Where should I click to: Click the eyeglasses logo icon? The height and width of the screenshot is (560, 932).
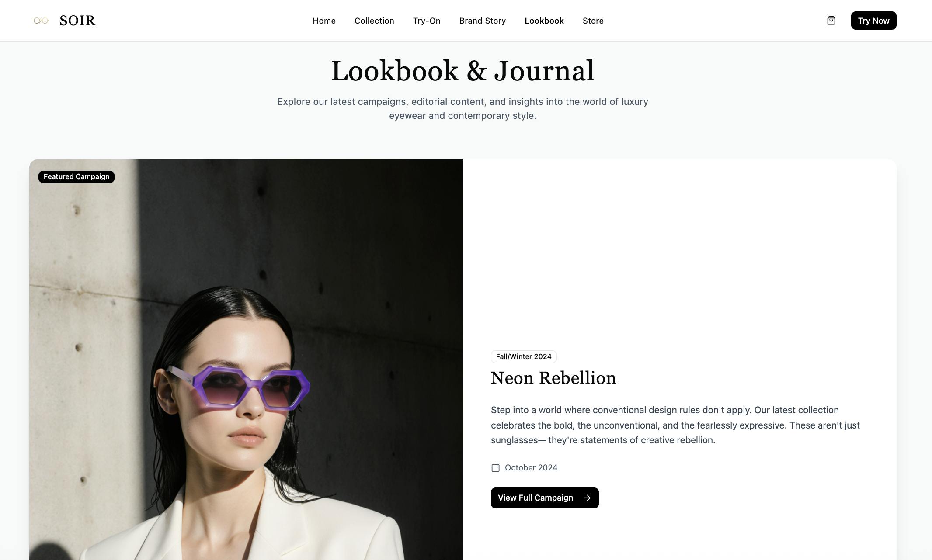pos(41,21)
